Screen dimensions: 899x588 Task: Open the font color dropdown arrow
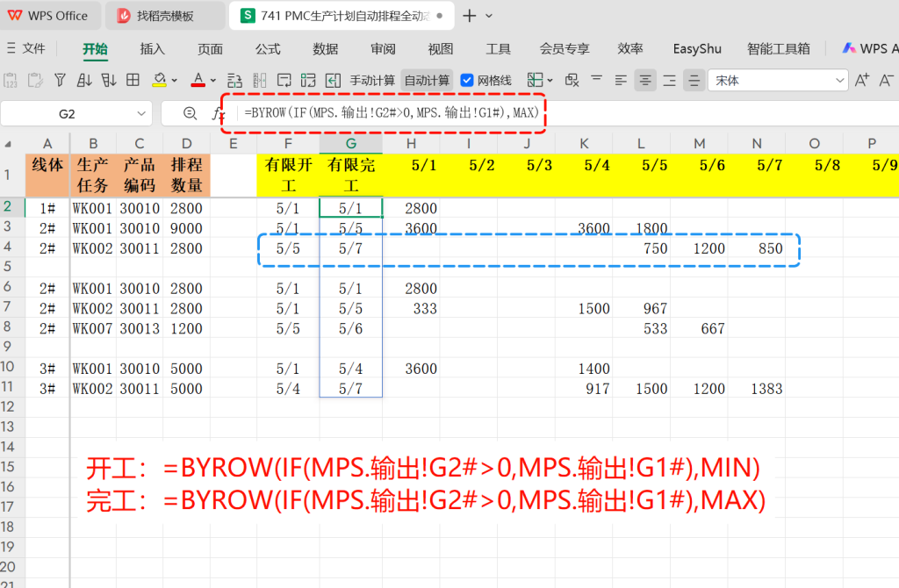tap(212, 81)
